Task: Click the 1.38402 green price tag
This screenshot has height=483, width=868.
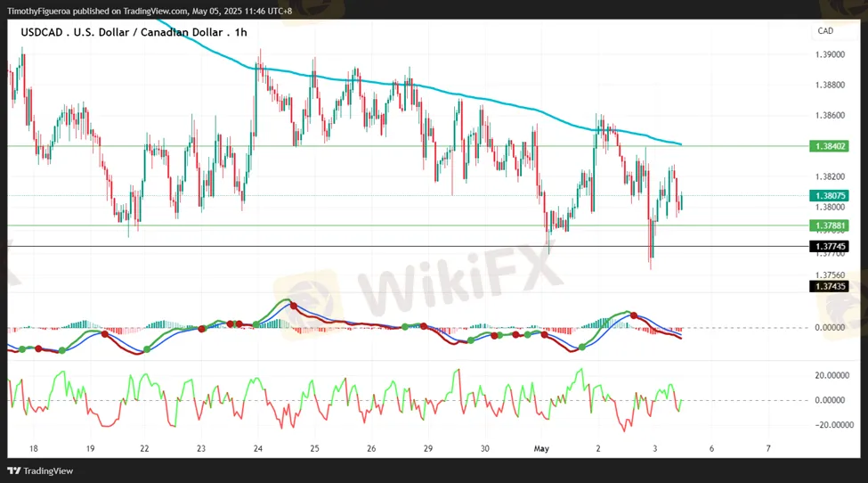Action: tap(828, 145)
